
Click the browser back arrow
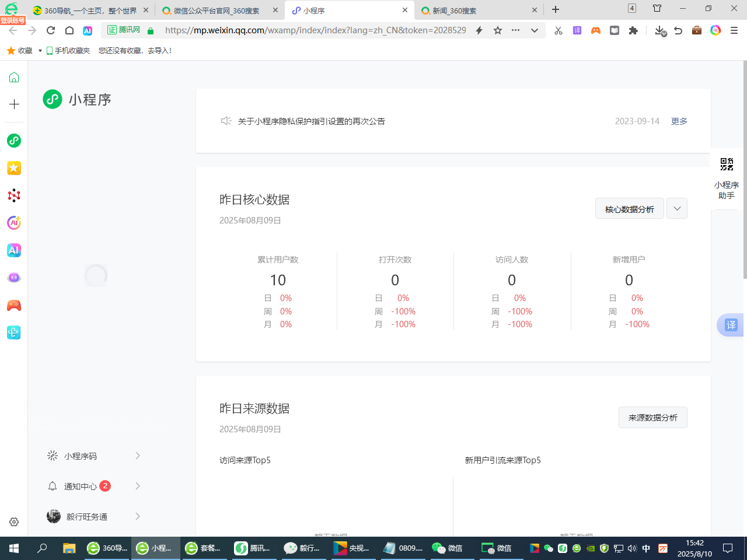tap(13, 30)
